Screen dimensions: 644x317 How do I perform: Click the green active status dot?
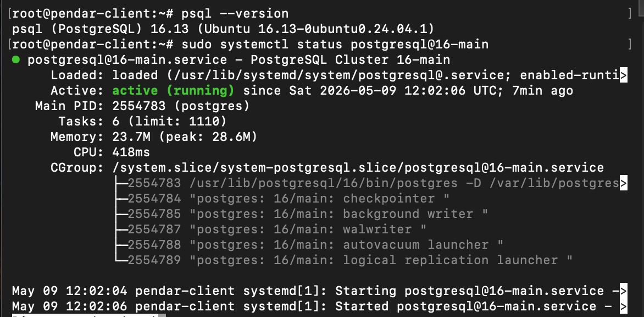click(x=16, y=60)
